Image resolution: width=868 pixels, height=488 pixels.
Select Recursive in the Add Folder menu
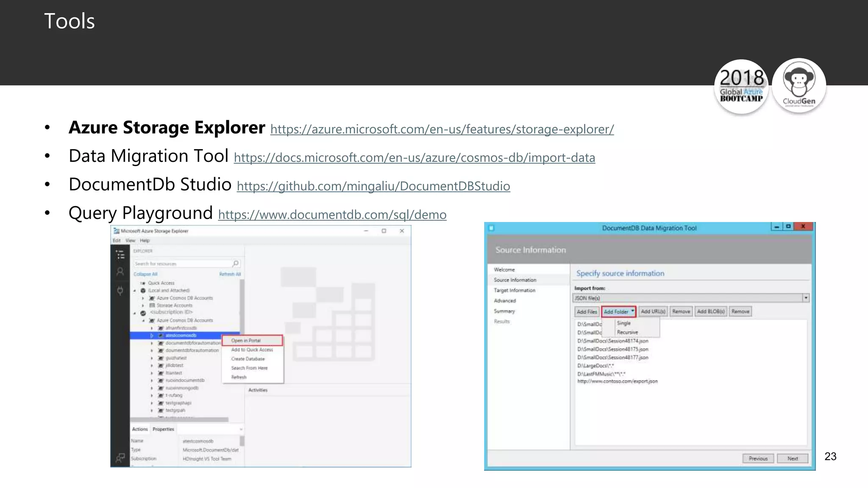pyautogui.click(x=627, y=332)
